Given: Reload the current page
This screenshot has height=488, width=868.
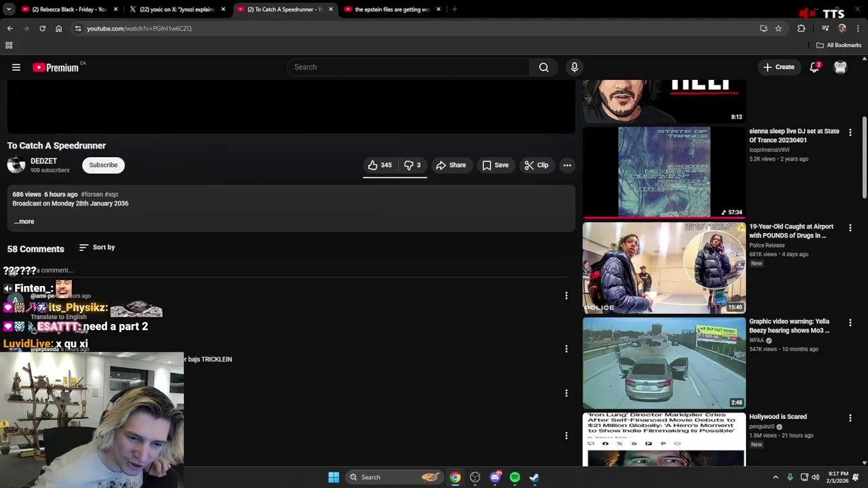Looking at the screenshot, I should click(x=42, y=28).
